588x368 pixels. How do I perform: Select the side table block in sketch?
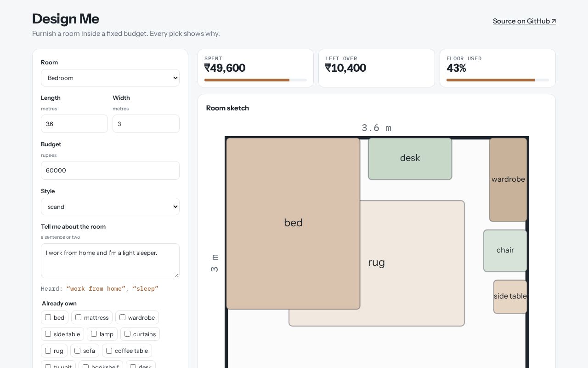pos(510,297)
